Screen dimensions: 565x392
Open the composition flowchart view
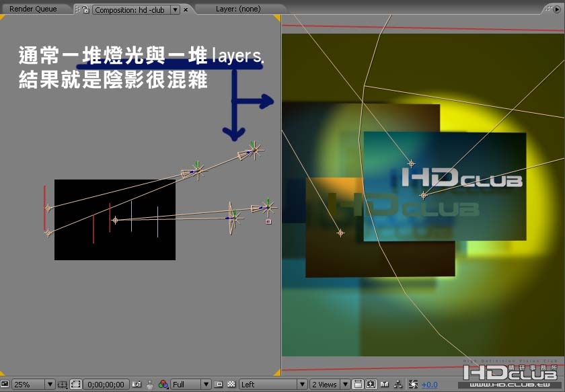coord(398,385)
